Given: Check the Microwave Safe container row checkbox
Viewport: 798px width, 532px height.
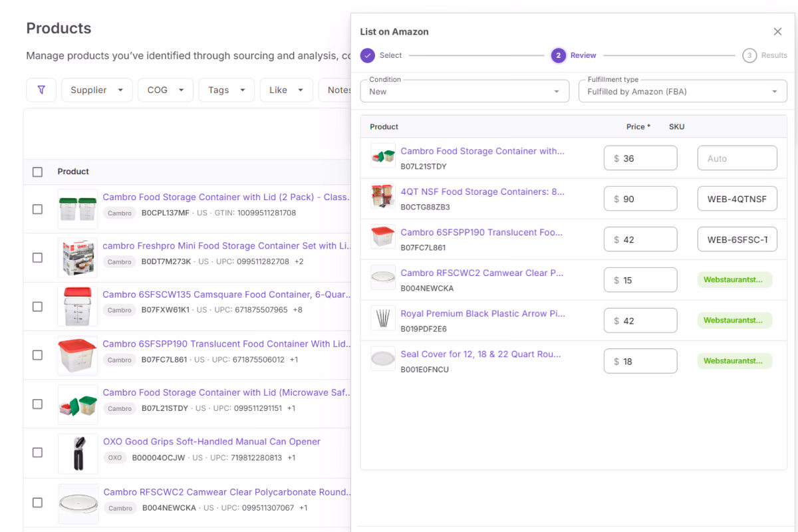Looking at the screenshot, I should [x=37, y=404].
